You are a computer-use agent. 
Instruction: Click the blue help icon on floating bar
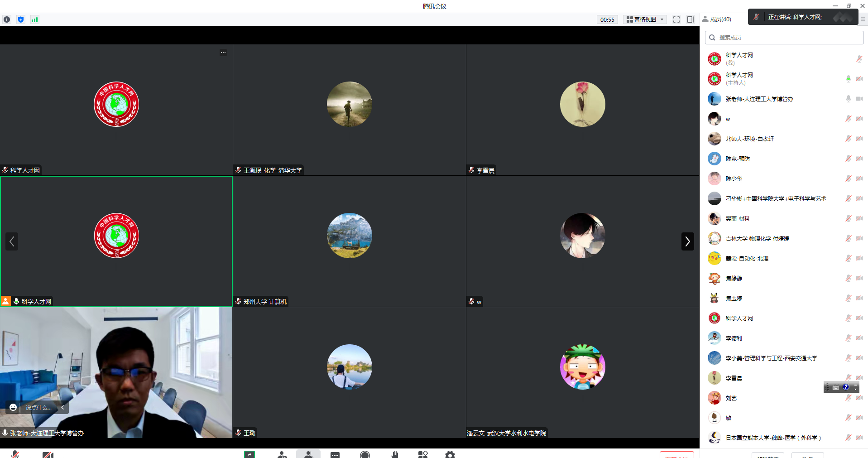(846, 387)
